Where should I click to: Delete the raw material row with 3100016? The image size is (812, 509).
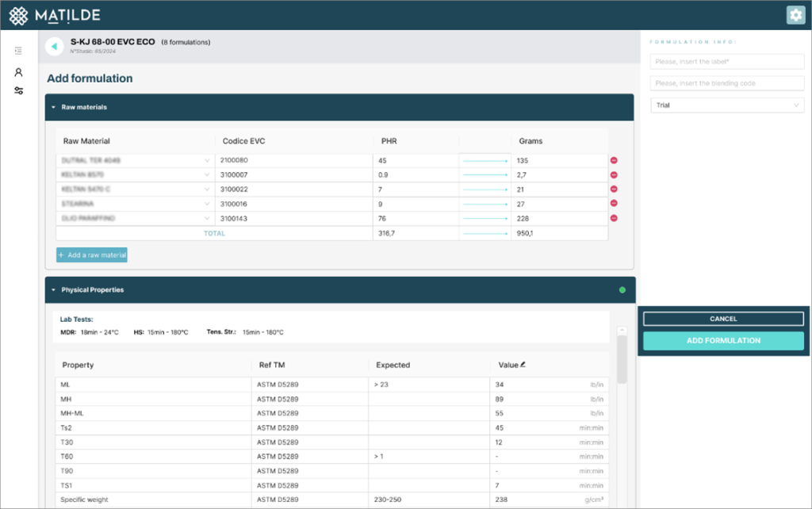tap(614, 203)
